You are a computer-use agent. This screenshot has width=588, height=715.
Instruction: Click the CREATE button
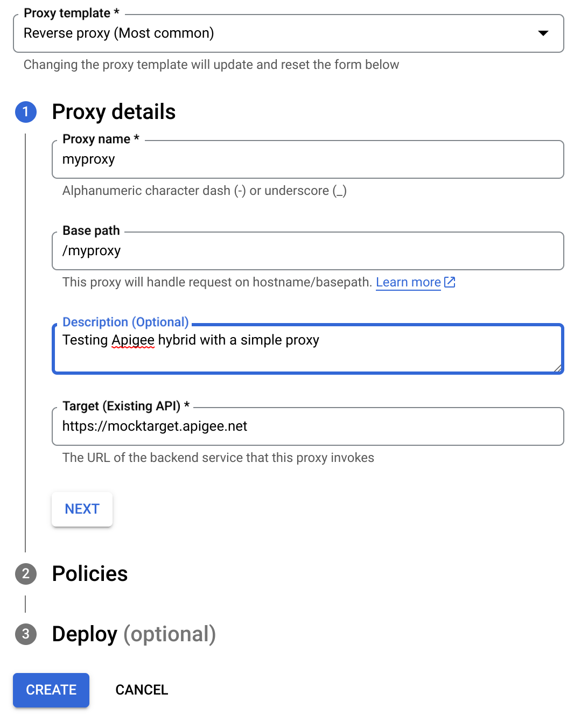[x=51, y=690]
